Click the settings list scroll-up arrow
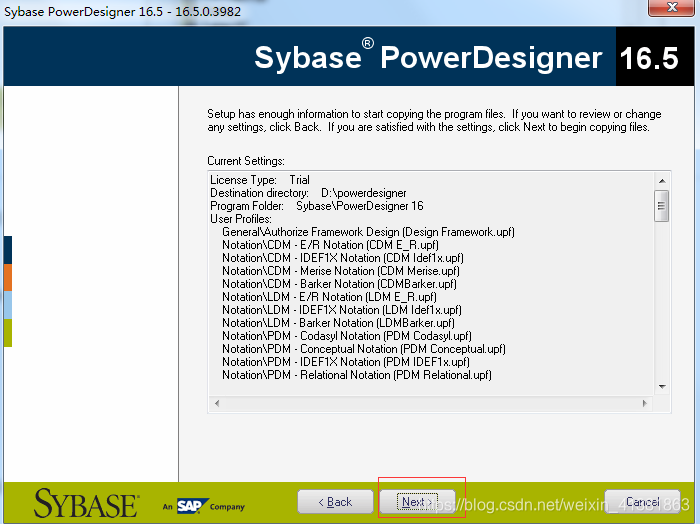Viewport: 700px width, 524px height. (x=662, y=181)
